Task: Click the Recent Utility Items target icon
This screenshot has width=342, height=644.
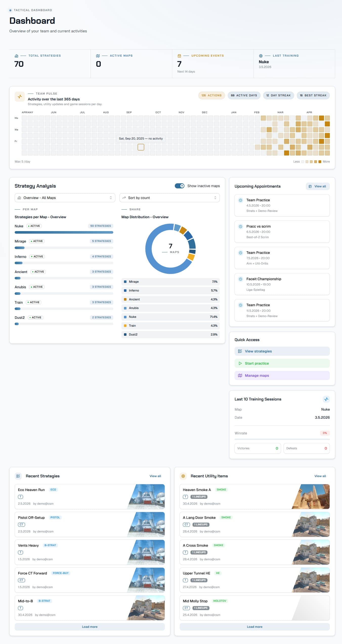Action: tap(183, 476)
